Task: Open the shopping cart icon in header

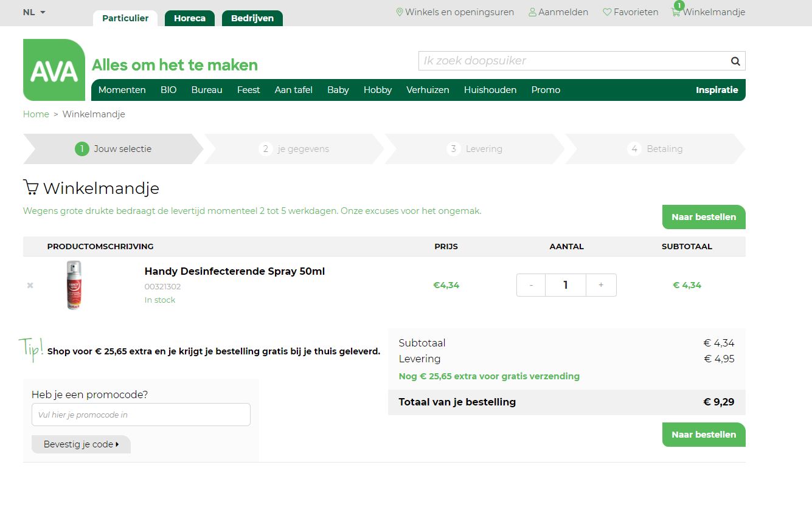Action: click(676, 12)
